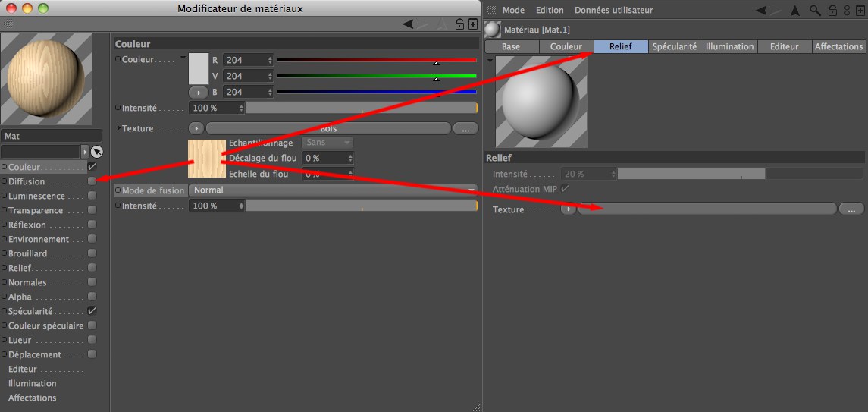Click the browse button beside Relief Texture
Screen dimensions: 868x412
(851, 209)
